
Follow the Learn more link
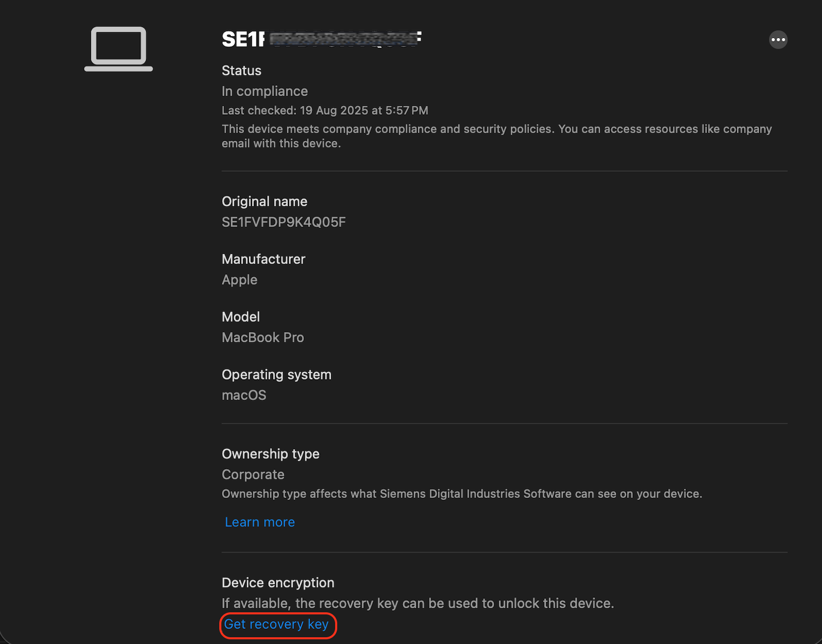pos(260,522)
